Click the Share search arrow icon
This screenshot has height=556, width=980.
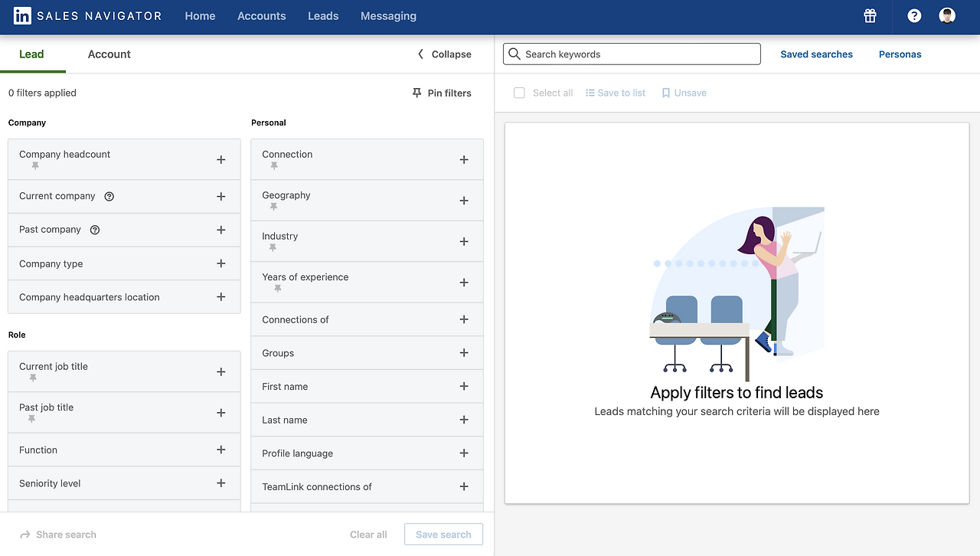(x=25, y=535)
